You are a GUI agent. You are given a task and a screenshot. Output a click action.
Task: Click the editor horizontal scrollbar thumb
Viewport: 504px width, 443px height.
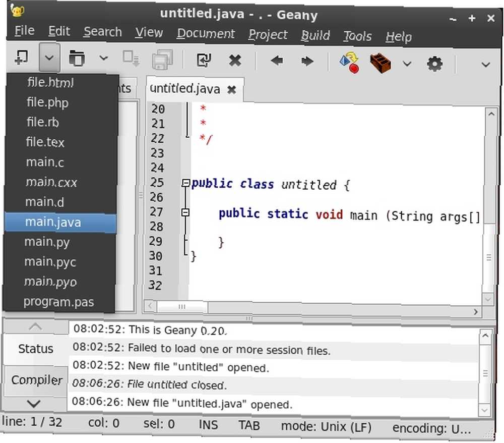[182, 306]
